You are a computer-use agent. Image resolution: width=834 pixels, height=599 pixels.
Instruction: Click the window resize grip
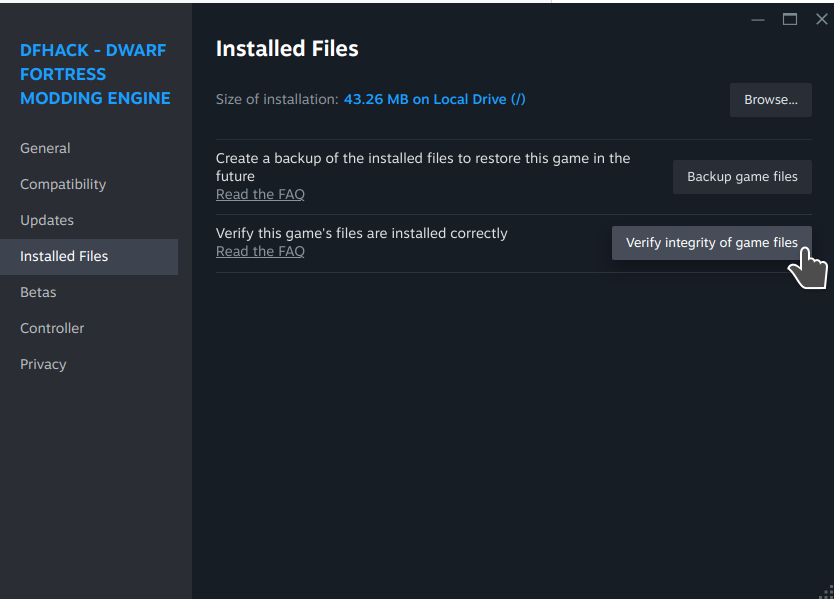pyautogui.click(x=826, y=592)
